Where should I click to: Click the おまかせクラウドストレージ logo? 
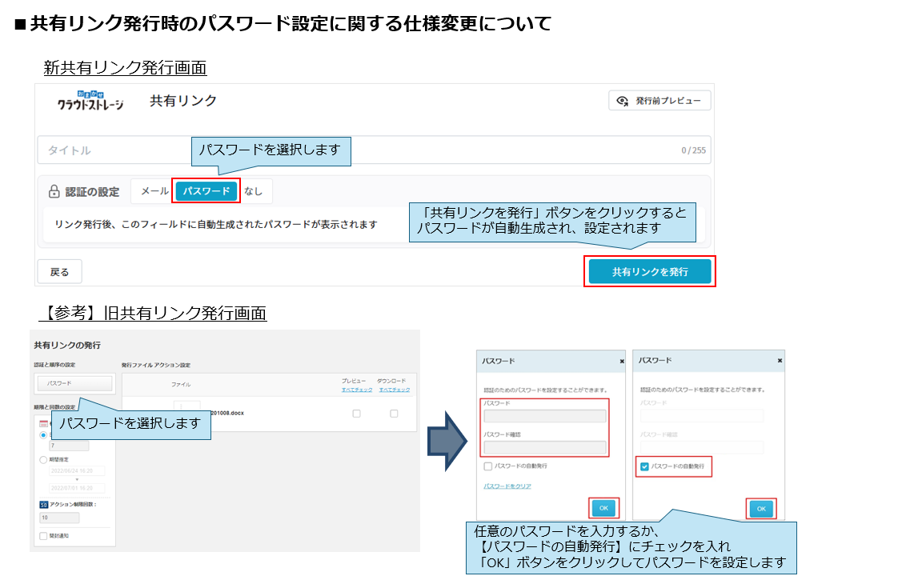[x=90, y=100]
